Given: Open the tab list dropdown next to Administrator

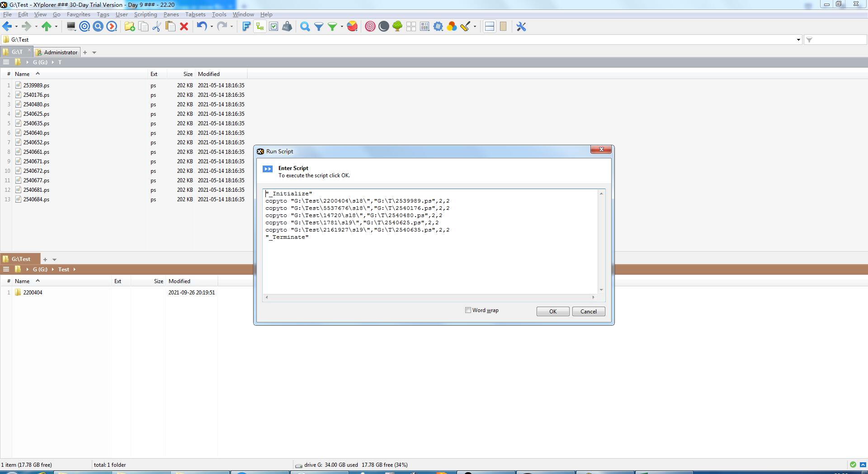Looking at the screenshot, I should [94, 52].
